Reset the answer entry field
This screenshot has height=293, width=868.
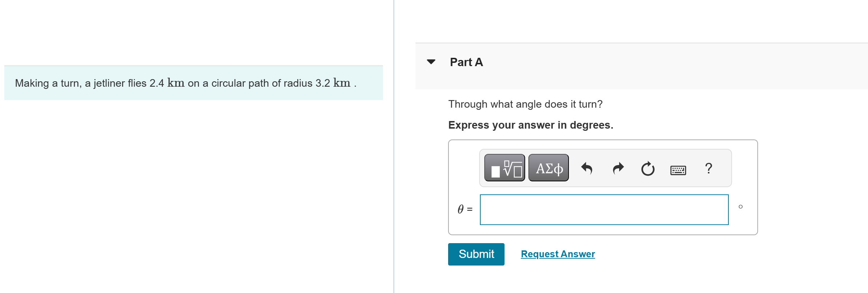pos(647,168)
